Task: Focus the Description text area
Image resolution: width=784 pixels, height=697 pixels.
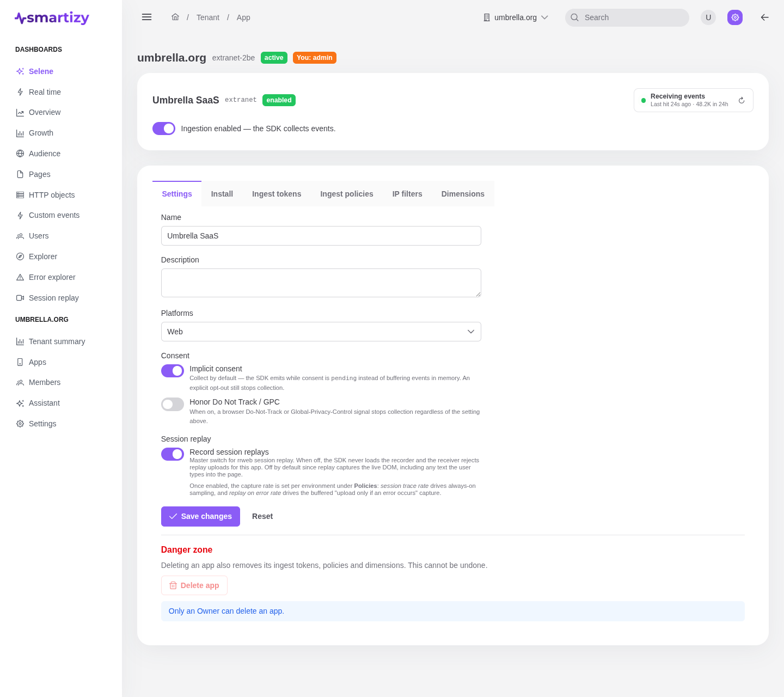Action: (x=321, y=283)
